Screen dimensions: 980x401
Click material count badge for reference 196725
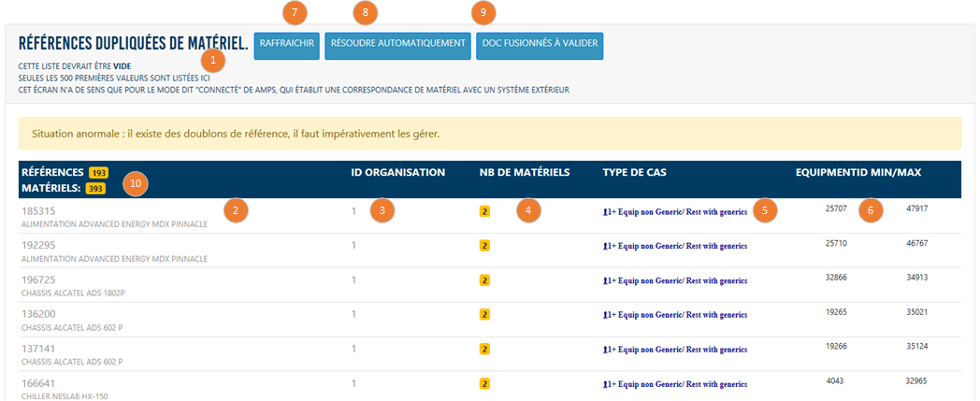[x=484, y=279]
